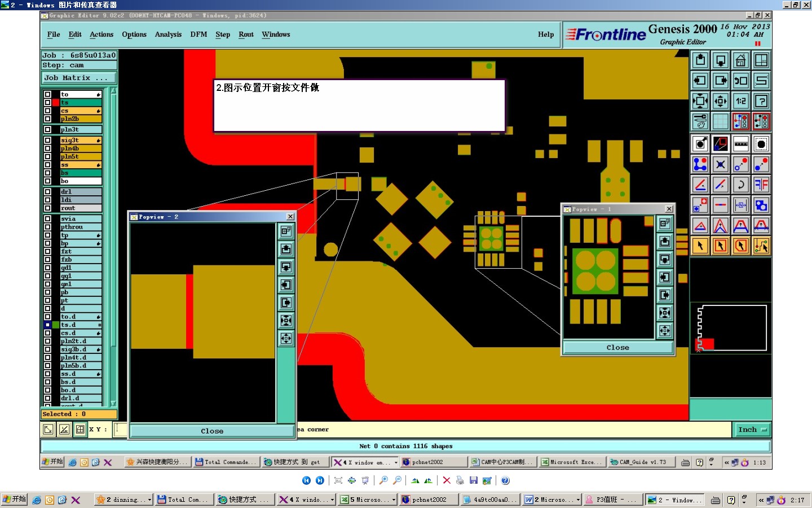The width and height of the screenshot is (812, 508).
Task: Click Total Commander taskbar button on host
Action: point(184,500)
